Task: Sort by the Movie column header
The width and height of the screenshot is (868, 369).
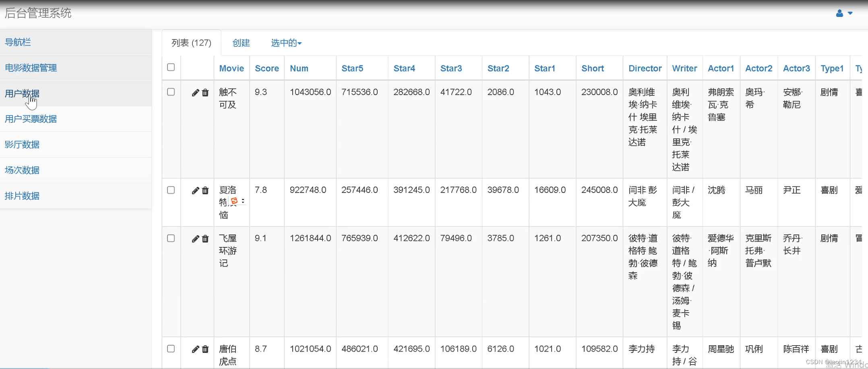Action: 231,68
